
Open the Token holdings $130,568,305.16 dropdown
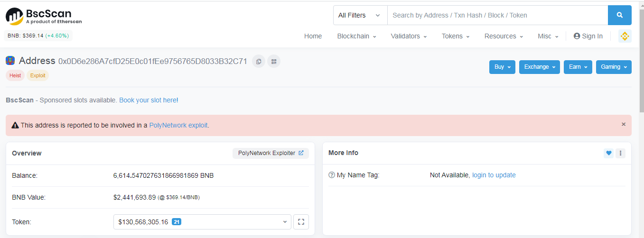(x=202, y=222)
